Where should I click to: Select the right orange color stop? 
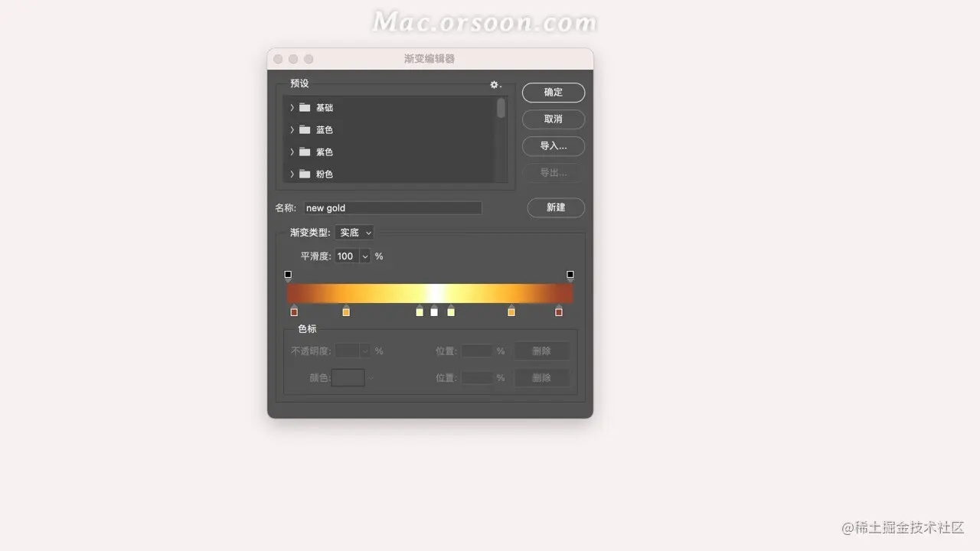click(511, 311)
